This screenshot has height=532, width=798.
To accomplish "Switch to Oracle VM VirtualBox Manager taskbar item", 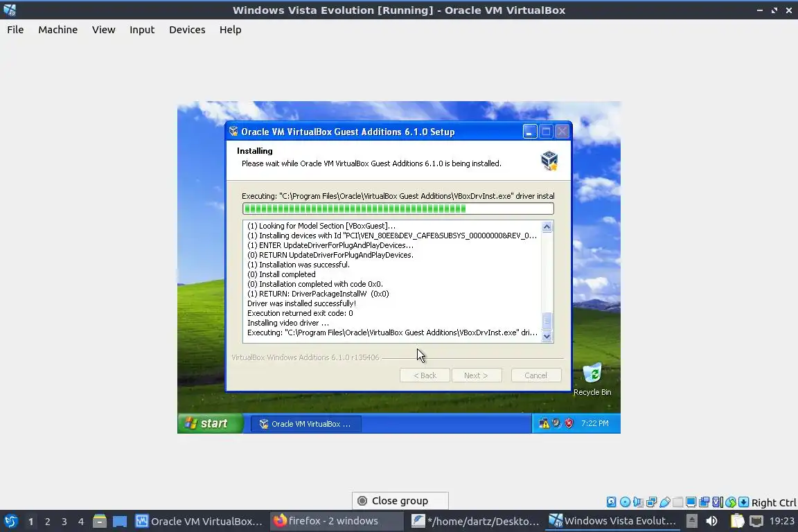I will (x=199, y=522).
